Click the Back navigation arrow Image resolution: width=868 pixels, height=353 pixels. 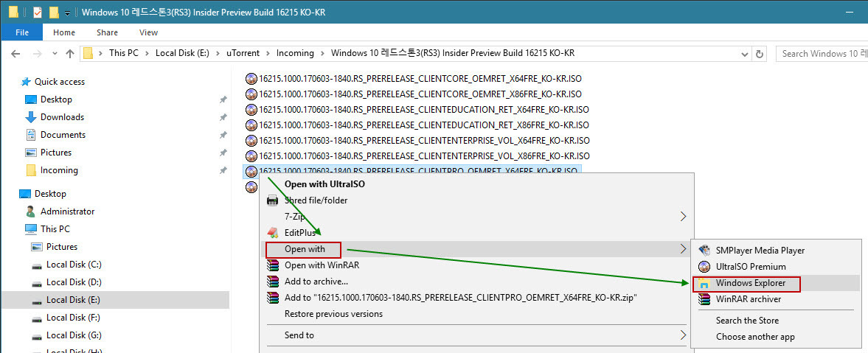[x=15, y=54]
